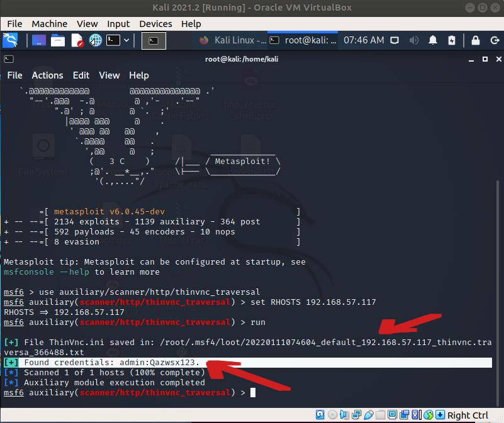This screenshot has height=423, width=504.
Task: Open the display settings panel icon
Action: click(395, 40)
